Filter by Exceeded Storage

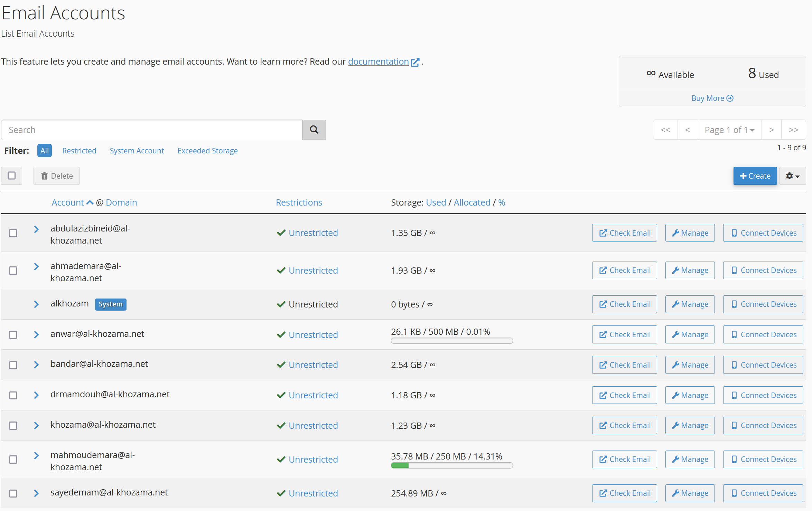click(x=207, y=151)
